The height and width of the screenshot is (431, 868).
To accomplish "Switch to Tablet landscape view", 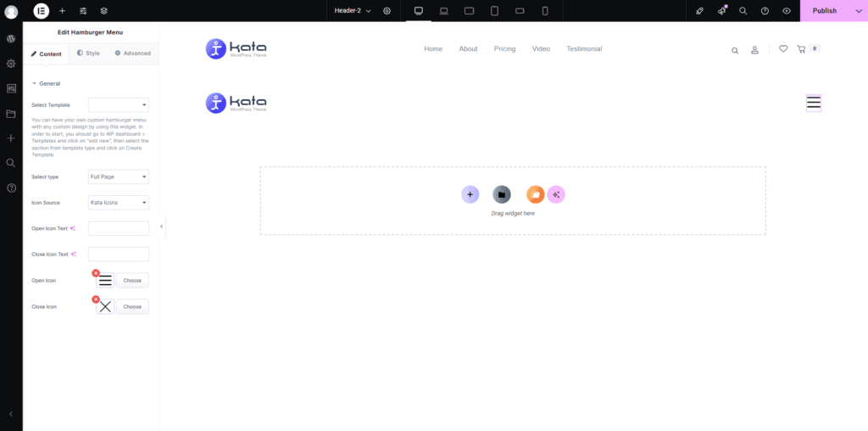I will point(470,10).
